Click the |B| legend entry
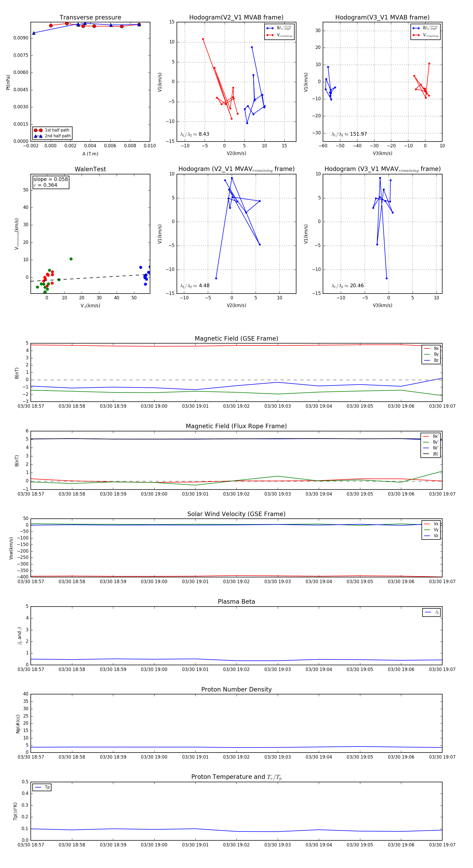The height and width of the screenshot is (868, 473). pyautogui.click(x=431, y=454)
